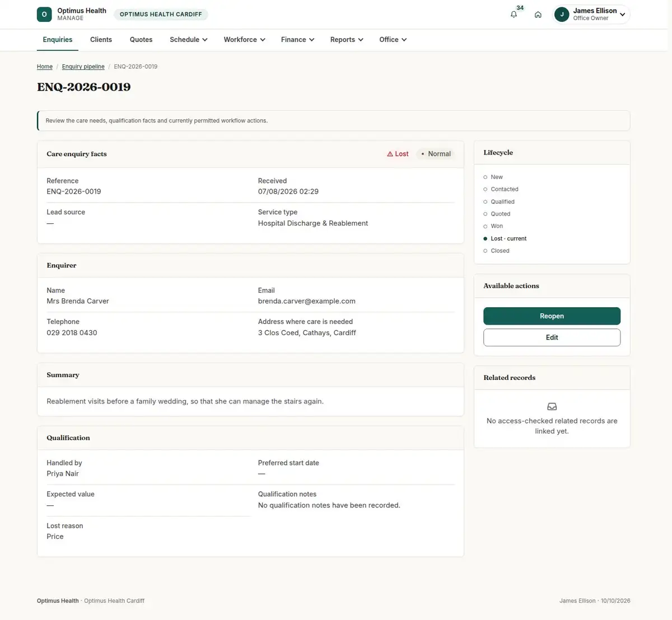This screenshot has width=672, height=620.
Task: Expand the Schedule dropdown menu
Action: [x=189, y=40]
